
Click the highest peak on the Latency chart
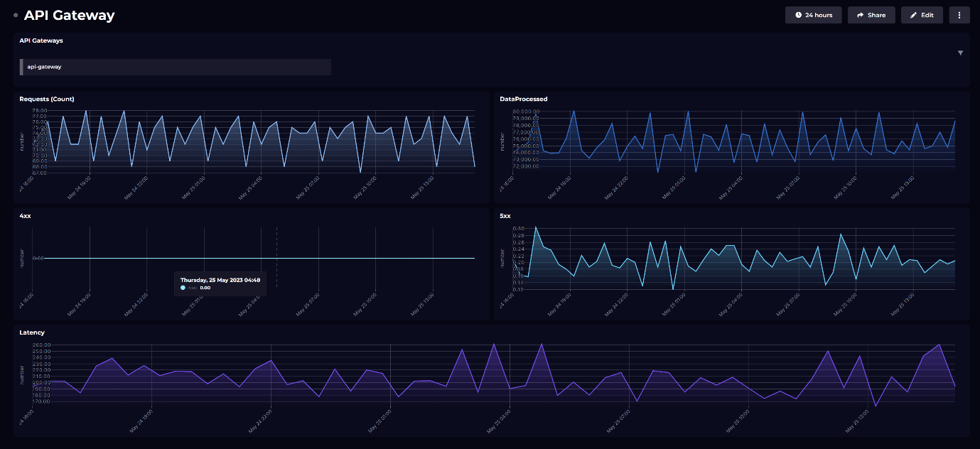495,342
